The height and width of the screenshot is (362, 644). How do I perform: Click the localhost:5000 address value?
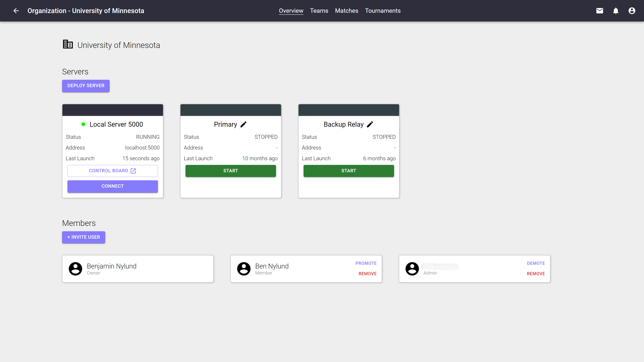pos(142,148)
